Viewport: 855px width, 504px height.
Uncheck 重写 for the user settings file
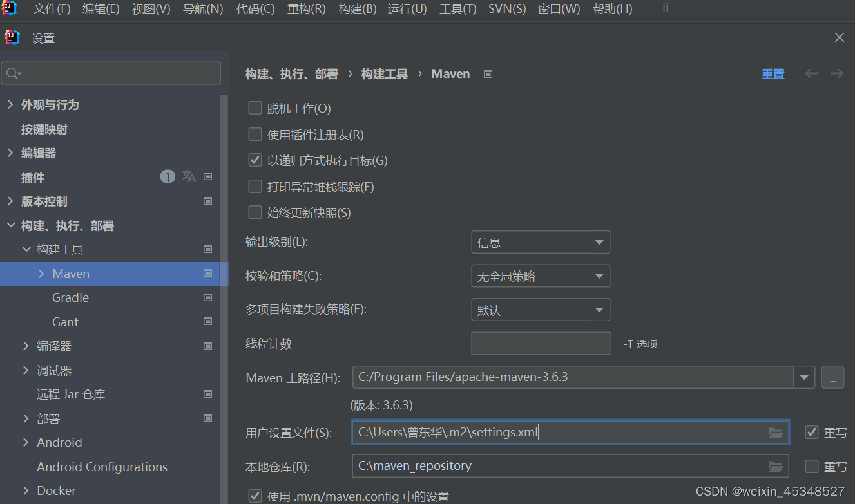pos(812,433)
